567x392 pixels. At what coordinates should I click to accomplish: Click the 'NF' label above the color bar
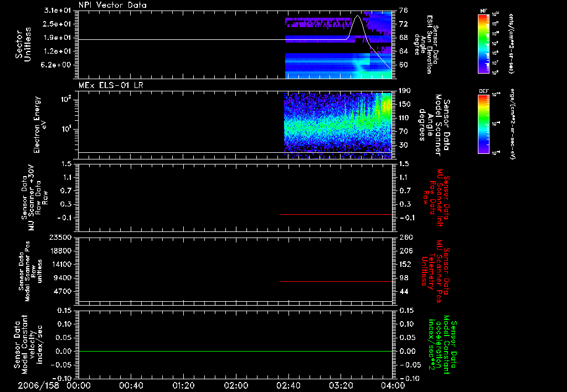pos(484,11)
